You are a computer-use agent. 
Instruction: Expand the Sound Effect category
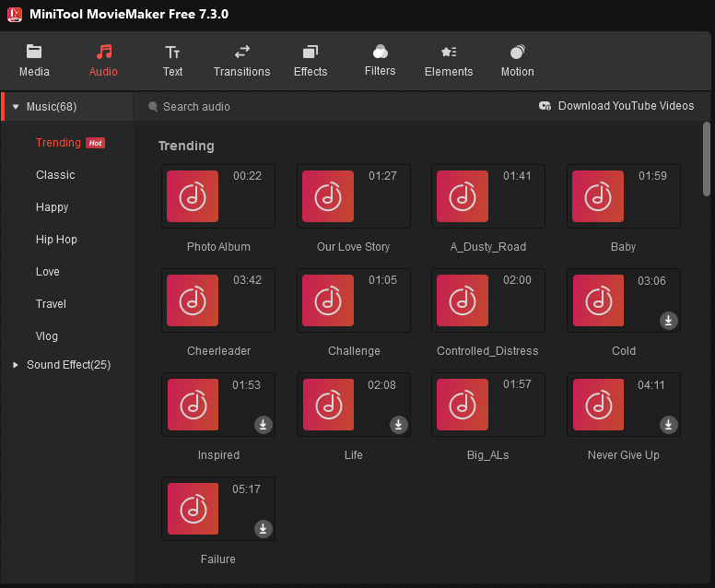pos(16,365)
